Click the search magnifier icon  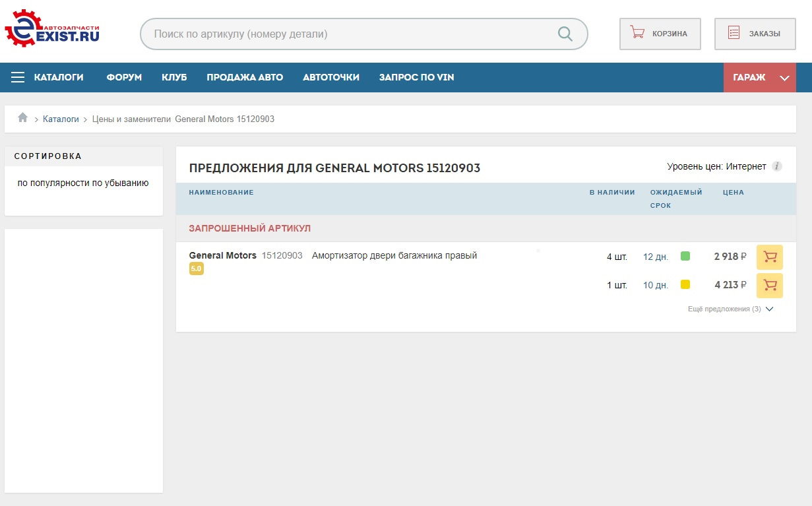pyautogui.click(x=565, y=34)
